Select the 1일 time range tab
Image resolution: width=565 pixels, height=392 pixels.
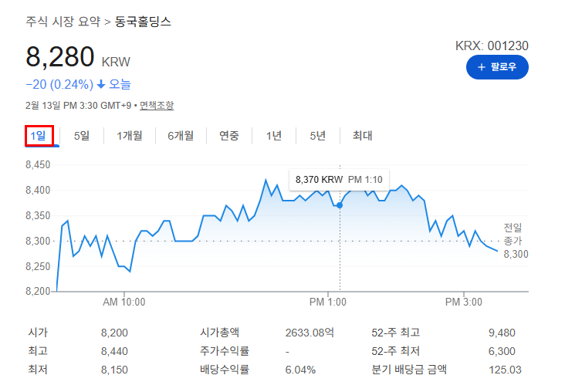pyautogui.click(x=38, y=136)
